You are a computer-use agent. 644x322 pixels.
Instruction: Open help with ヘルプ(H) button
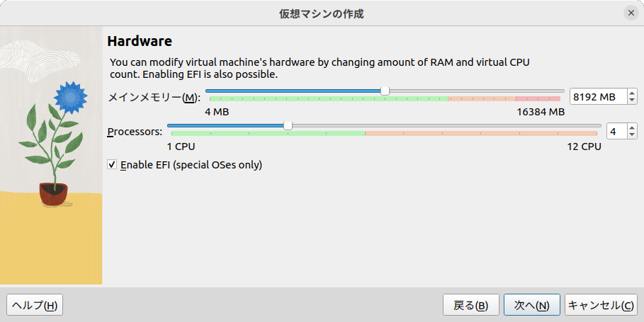(x=35, y=305)
